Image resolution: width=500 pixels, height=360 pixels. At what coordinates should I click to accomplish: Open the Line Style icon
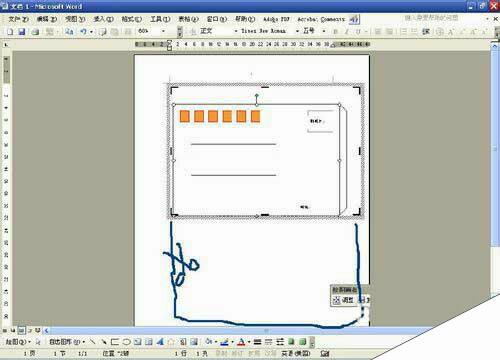257,342
